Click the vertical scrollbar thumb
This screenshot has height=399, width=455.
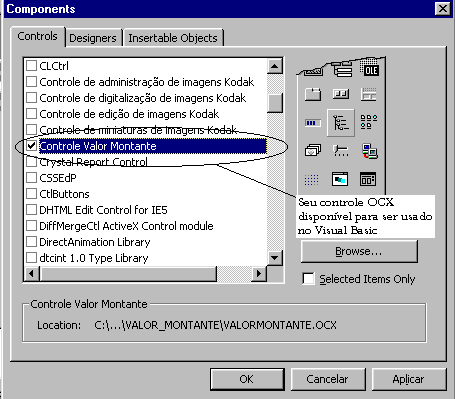[275, 103]
